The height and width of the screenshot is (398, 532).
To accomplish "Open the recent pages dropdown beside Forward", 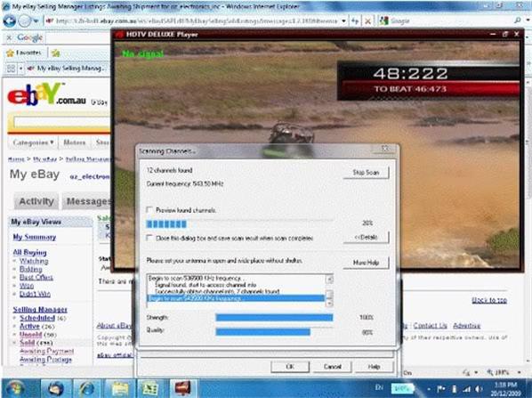I will (x=36, y=21).
